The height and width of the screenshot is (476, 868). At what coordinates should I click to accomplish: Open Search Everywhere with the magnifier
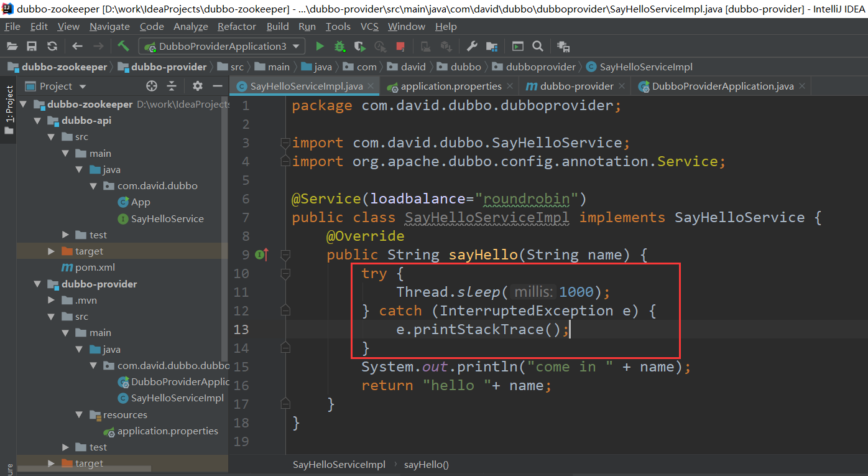[x=537, y=46]
